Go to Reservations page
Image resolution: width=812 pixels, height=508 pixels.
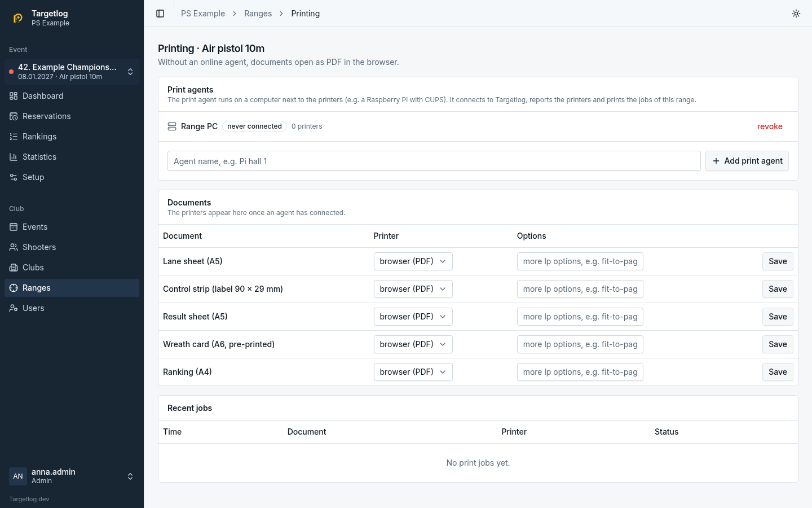click(72, 116)
